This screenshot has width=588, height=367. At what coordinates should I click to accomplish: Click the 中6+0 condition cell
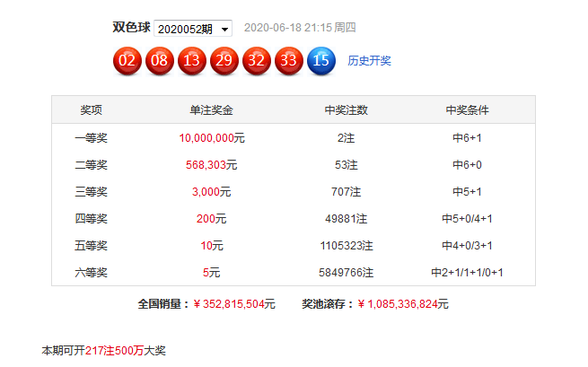[x=467, y=165]
